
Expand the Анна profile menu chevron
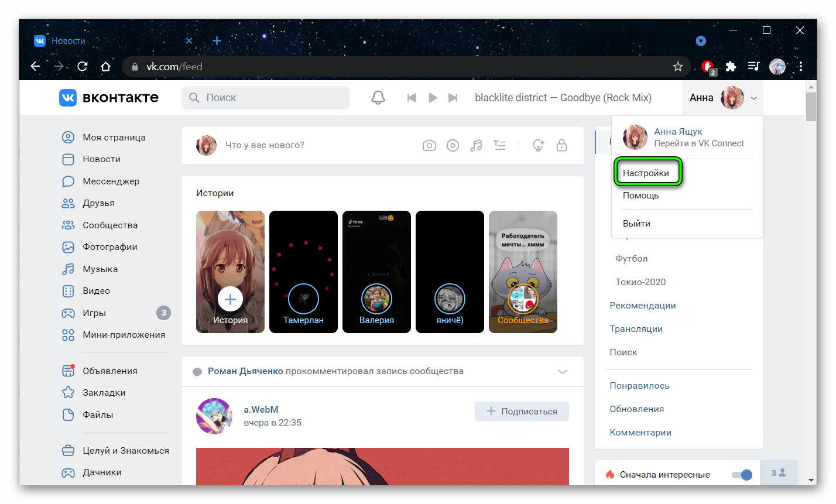pyautogui.click(x=753, y=98)
